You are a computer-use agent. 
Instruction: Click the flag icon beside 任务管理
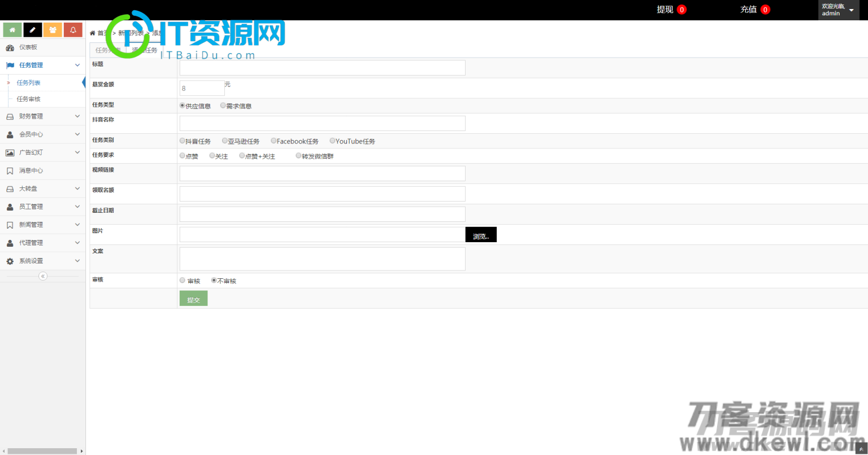click(x=10, y=65)
